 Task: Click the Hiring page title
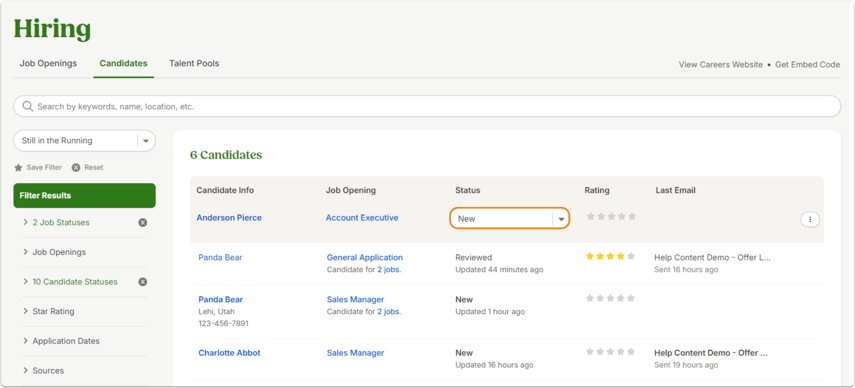(x=52, y=29)
